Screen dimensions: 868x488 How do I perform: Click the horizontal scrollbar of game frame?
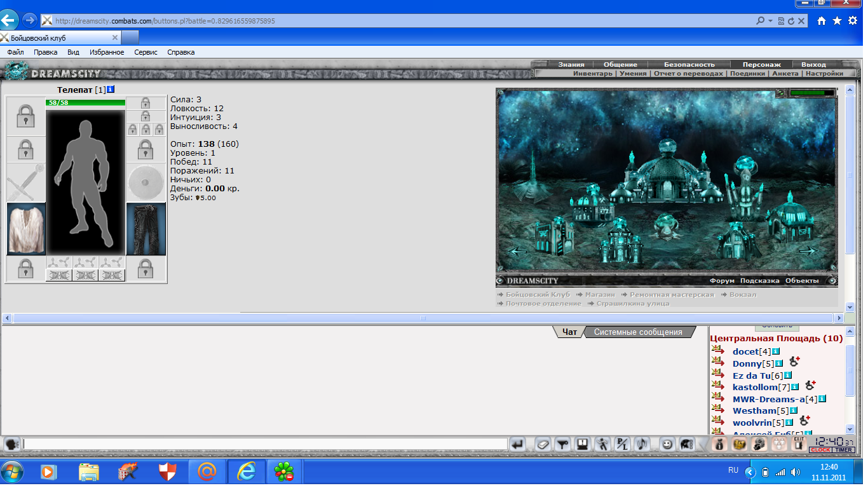coord(424,317)
